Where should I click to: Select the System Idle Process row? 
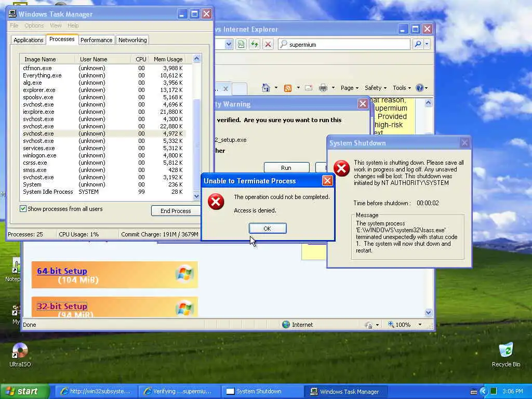click(103, 192)
